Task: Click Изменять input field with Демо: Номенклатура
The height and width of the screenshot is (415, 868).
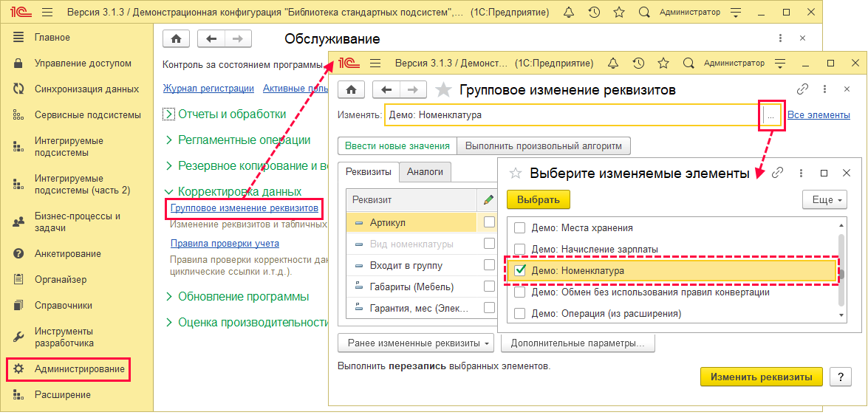Action: pyautogui.click(x=574, y=116)
